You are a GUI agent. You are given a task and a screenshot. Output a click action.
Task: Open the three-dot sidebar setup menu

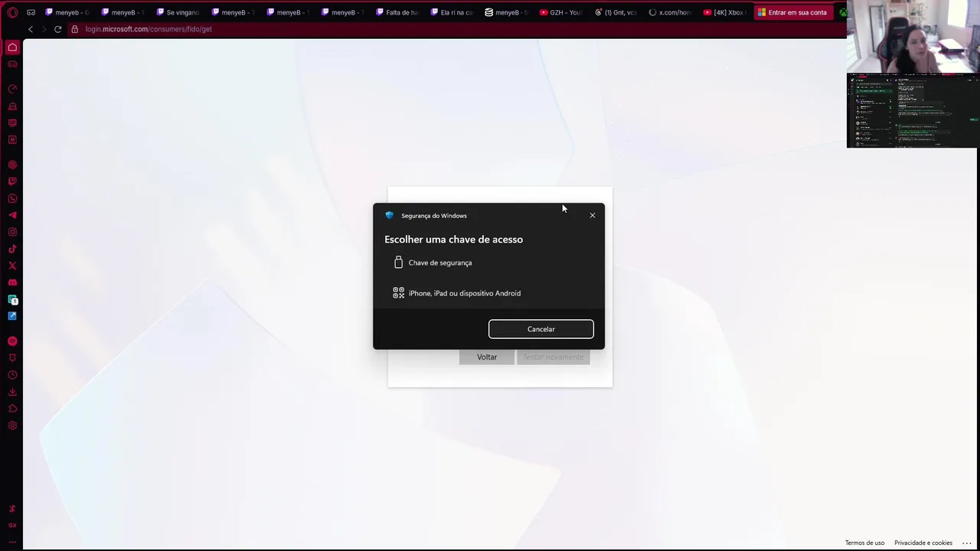[12, 541]
